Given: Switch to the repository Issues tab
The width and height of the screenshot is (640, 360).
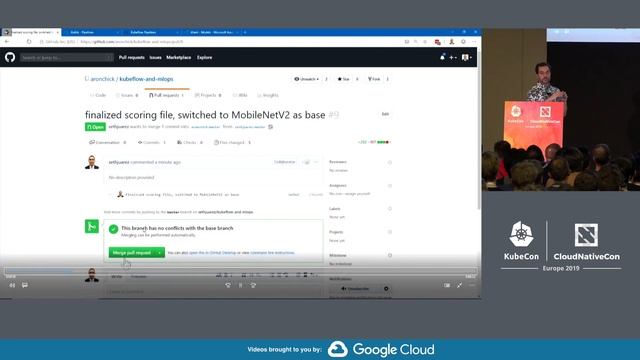Looking at the screenshot, I should [x=127, y=95].
